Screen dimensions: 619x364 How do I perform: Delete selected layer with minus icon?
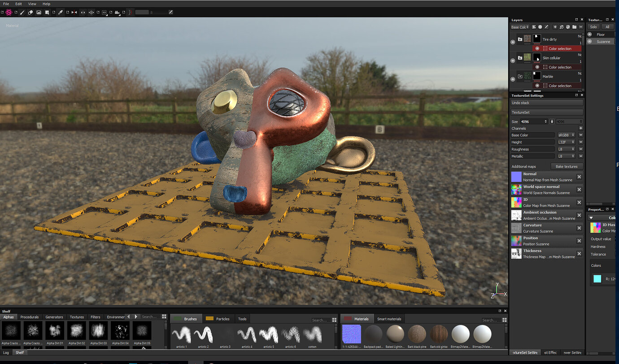tap(581, 27)
